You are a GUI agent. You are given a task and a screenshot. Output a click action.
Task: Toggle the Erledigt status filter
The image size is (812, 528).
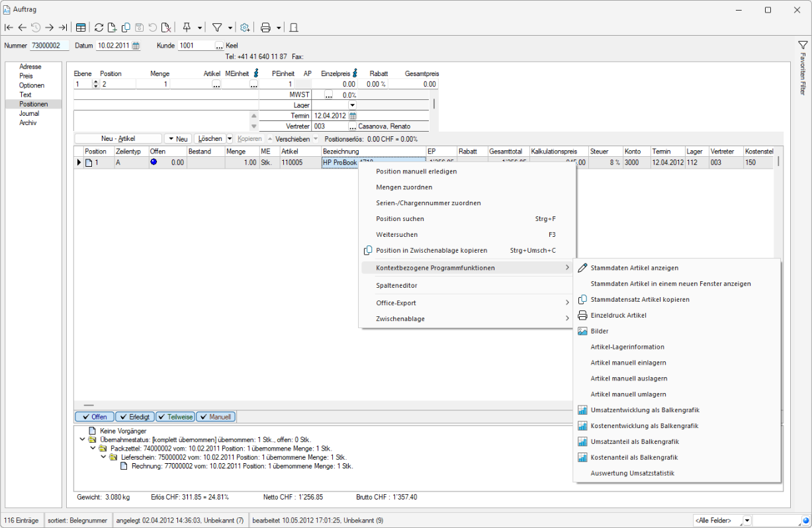134,417
